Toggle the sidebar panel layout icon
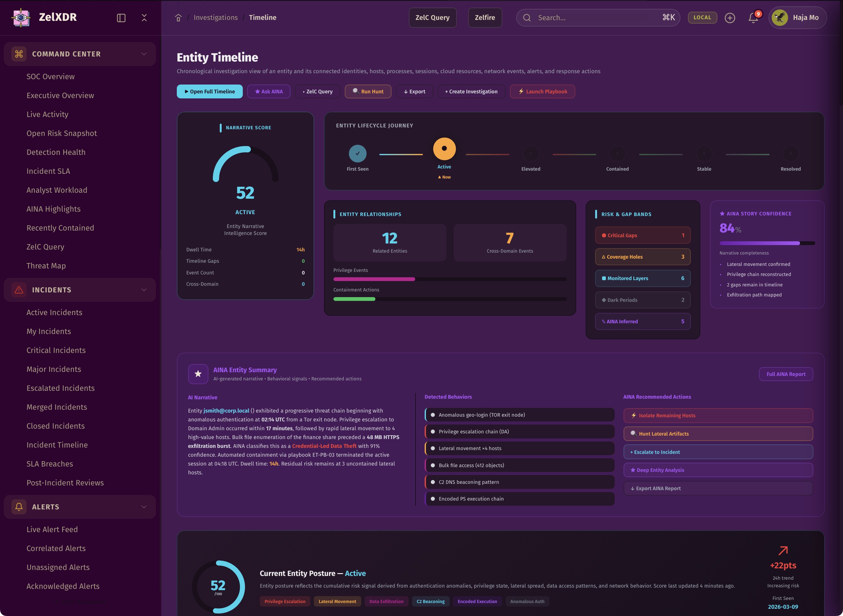The image size is (843, 616). pos(121,18)
